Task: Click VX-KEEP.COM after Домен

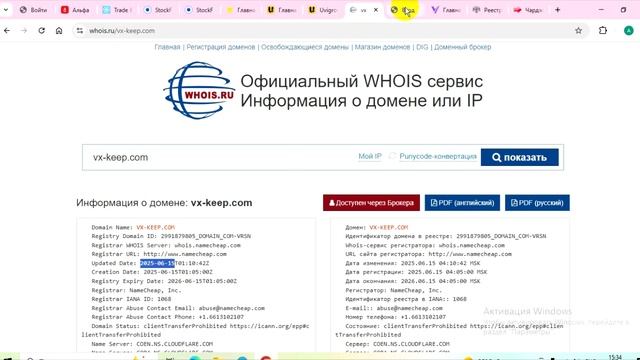Action: pyautogui.click(x=389, y=227)
